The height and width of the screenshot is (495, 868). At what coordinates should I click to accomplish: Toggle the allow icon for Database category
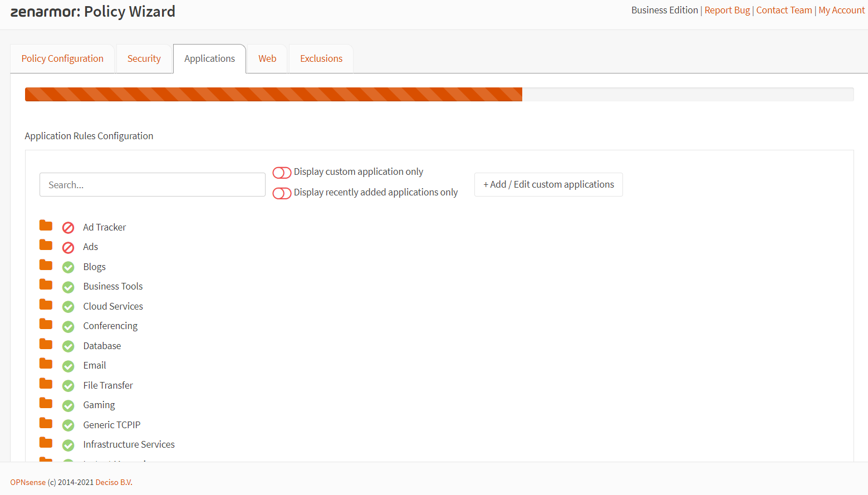click(68, 346)
